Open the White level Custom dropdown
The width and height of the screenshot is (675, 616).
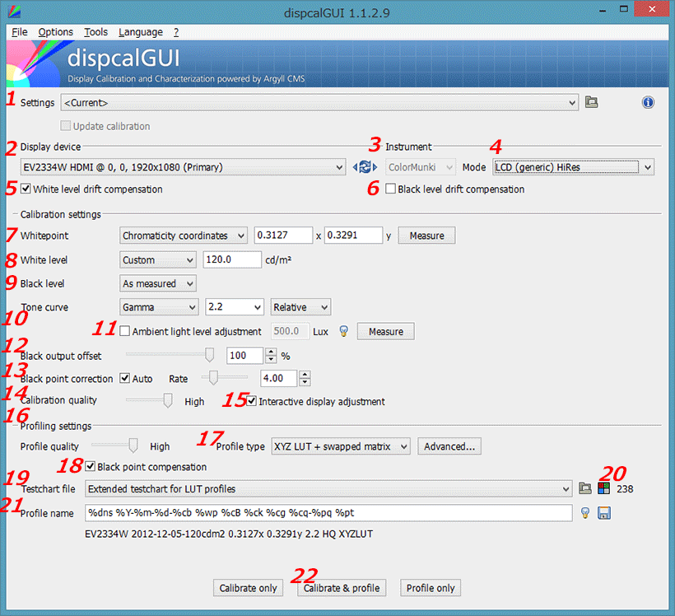(157, 259)
